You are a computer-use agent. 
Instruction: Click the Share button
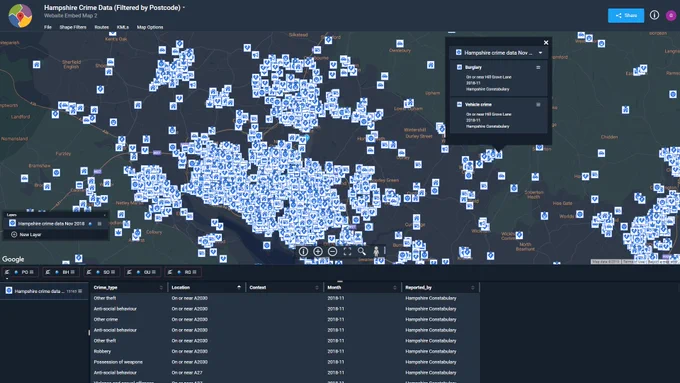tap(626, 16)
